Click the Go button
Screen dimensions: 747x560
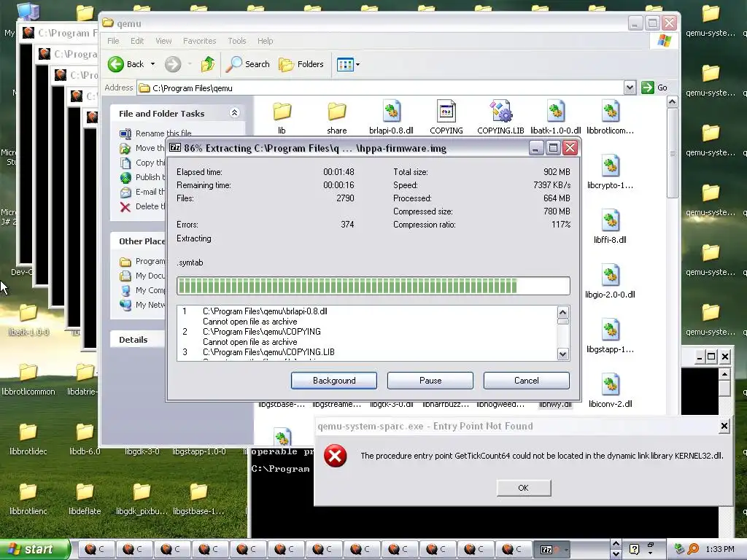[x=654, y=87]
